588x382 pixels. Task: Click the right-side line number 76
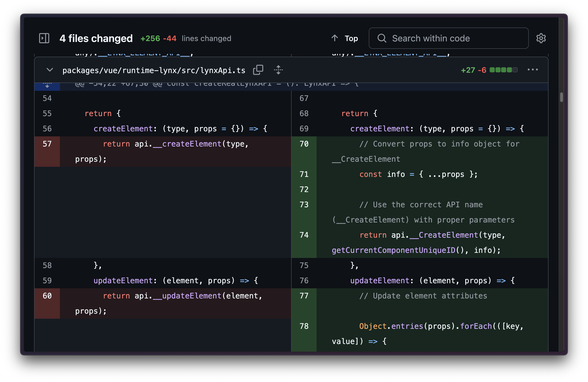(x=304, y=281)
